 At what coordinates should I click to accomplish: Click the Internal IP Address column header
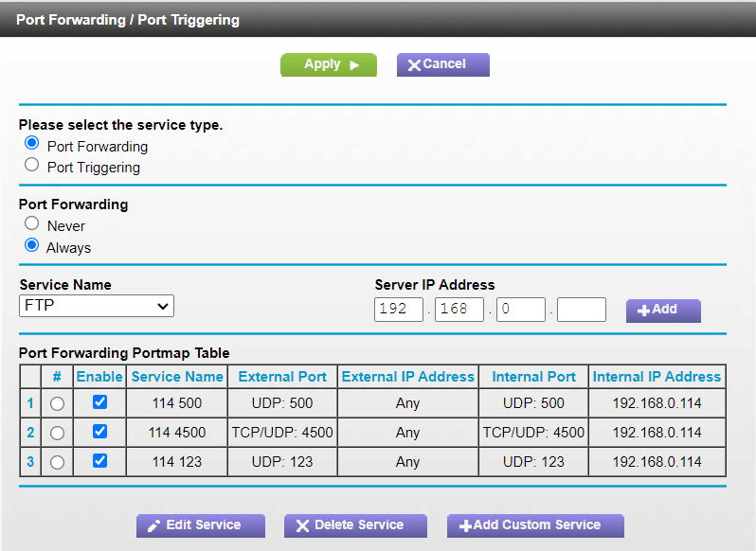pos(657,377)
